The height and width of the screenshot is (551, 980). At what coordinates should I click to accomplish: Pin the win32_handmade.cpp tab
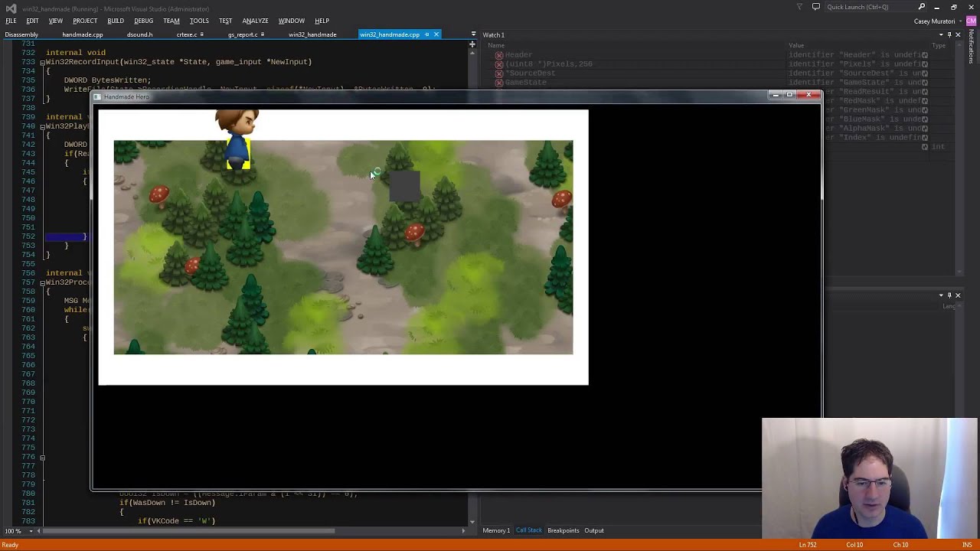(x=426, y=34)
